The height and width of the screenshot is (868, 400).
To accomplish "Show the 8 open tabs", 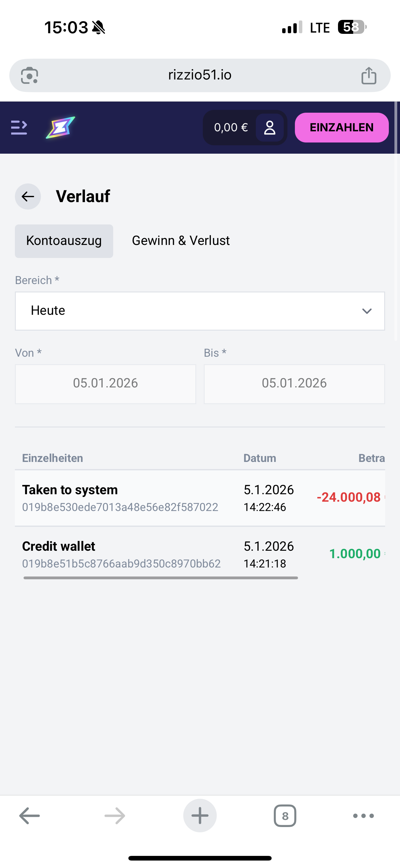I will [285, 816].
